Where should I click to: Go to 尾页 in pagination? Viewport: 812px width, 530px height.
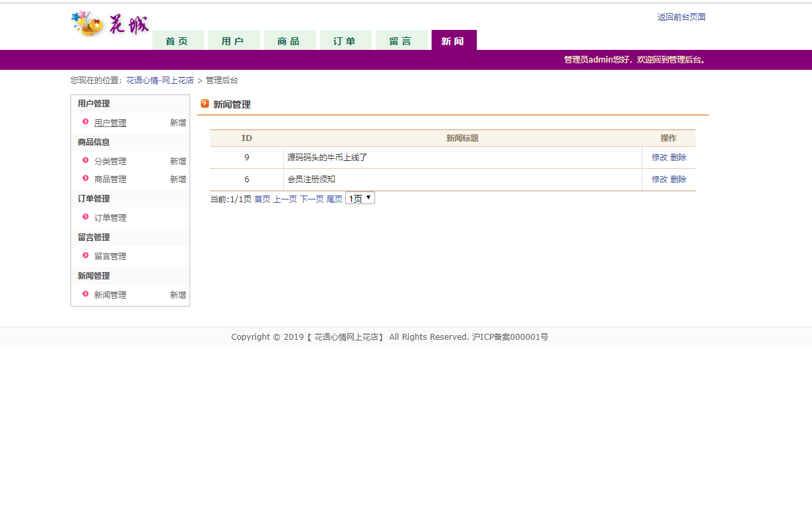335,198
